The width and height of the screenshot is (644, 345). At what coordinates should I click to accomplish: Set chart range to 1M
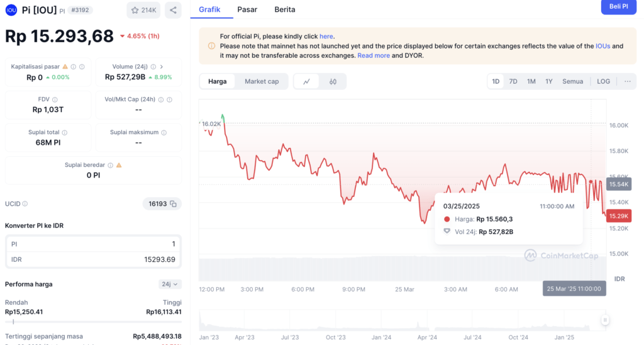531,81
